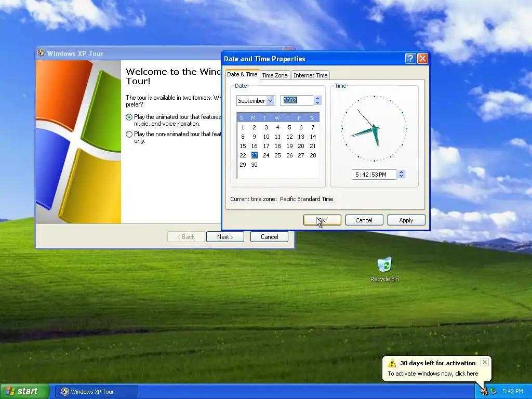Select day 15 in the calendar
The height and width of the screenshot is (399, 532).
(x=243, y=146)
